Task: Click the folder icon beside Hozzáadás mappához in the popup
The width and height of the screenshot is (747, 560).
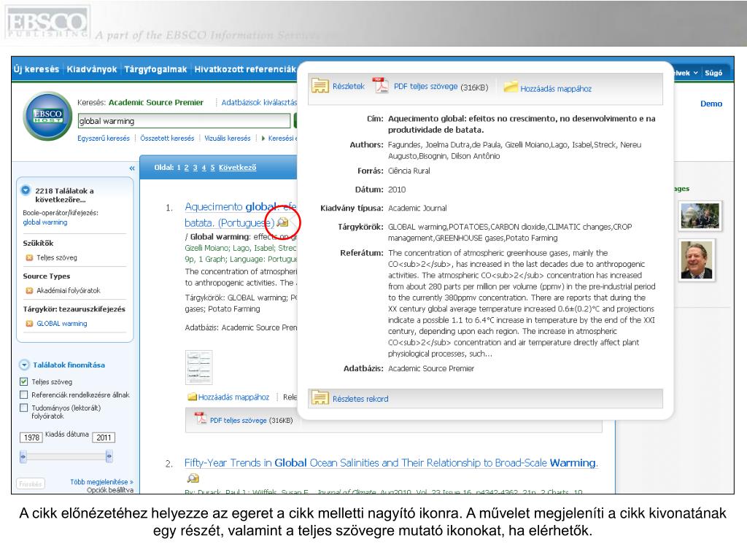Action: tap(511, 87)
